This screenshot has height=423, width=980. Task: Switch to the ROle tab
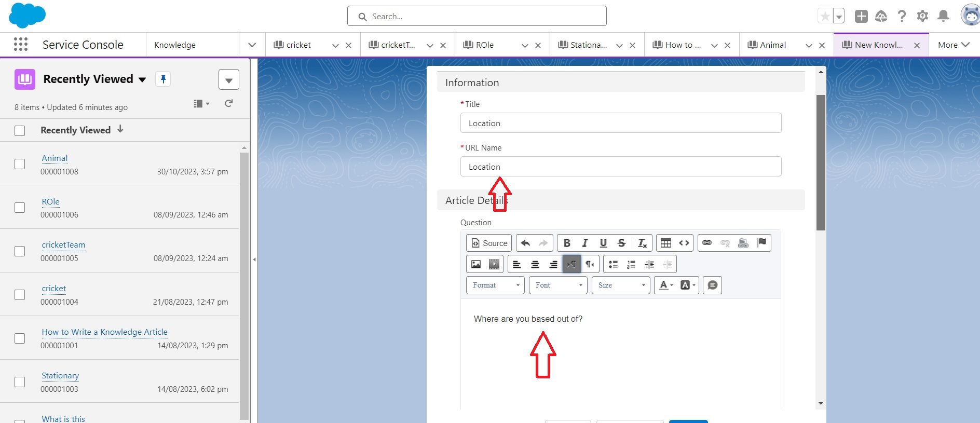pyautogui.click(x=485, y=45)
